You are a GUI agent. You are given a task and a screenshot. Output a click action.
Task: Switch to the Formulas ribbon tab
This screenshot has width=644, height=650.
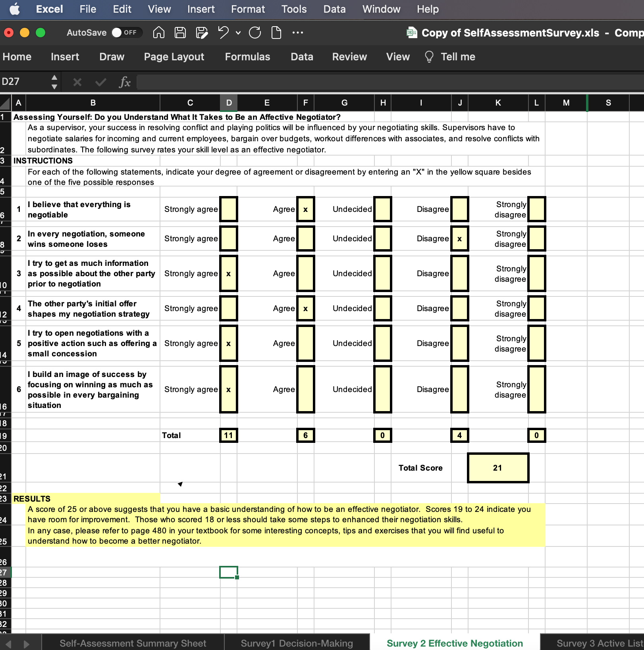pyautogui.click(x=247, y=57)
